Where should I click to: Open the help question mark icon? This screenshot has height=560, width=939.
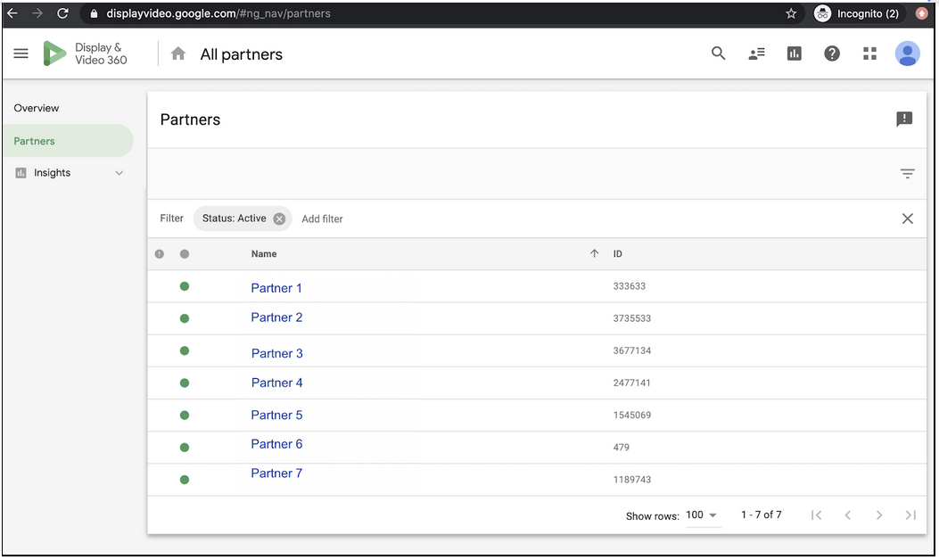832,54
